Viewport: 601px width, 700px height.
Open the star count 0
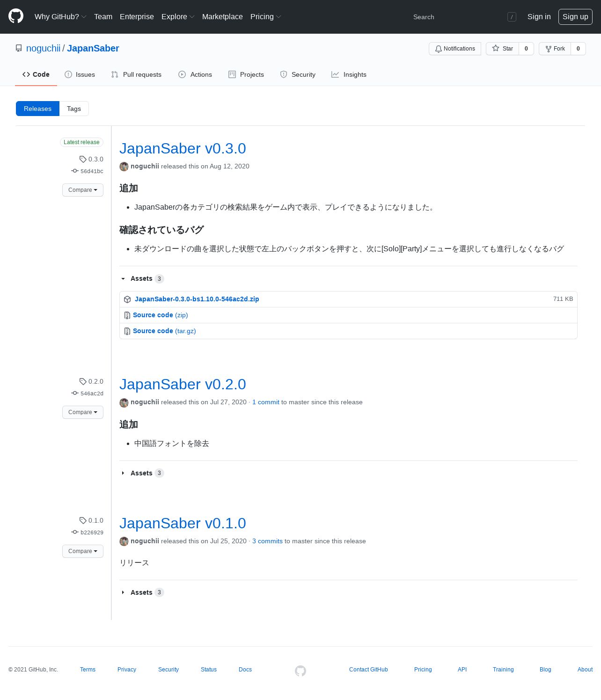coord(526,49)
